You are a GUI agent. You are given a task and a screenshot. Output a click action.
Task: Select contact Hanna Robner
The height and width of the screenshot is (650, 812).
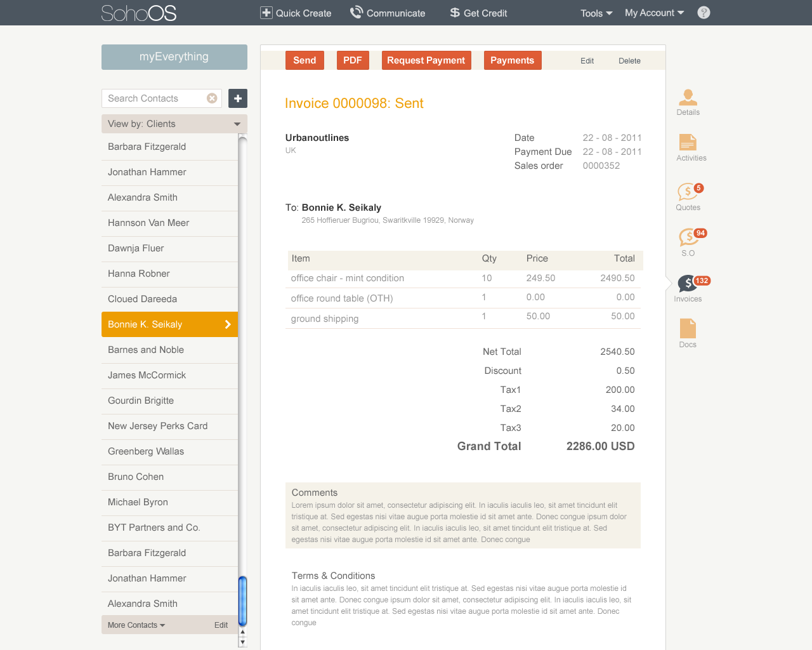170,274
